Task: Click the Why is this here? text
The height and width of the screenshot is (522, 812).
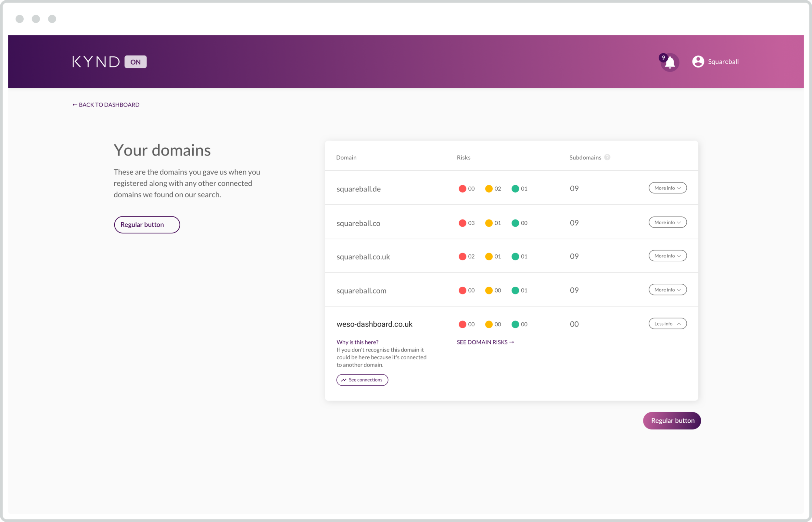Action: [357, 342]
